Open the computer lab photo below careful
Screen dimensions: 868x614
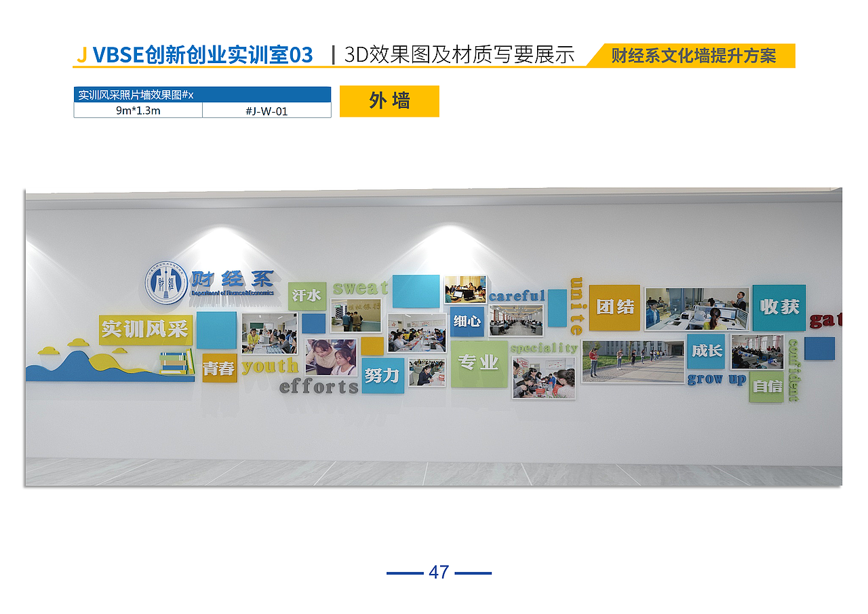pyautogui.click(x=516, y=320)
